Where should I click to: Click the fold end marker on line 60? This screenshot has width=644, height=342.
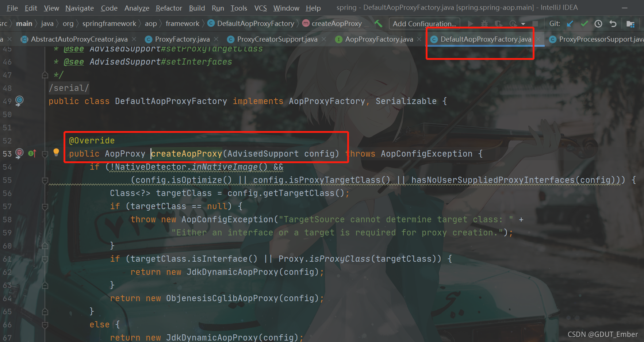tap(45, 246)
